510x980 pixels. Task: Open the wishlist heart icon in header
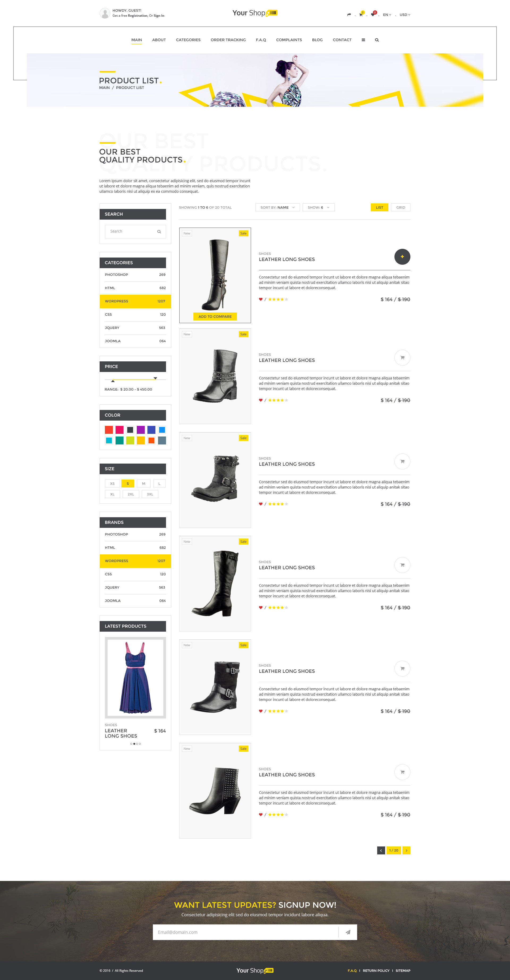(x=373, y=14)
